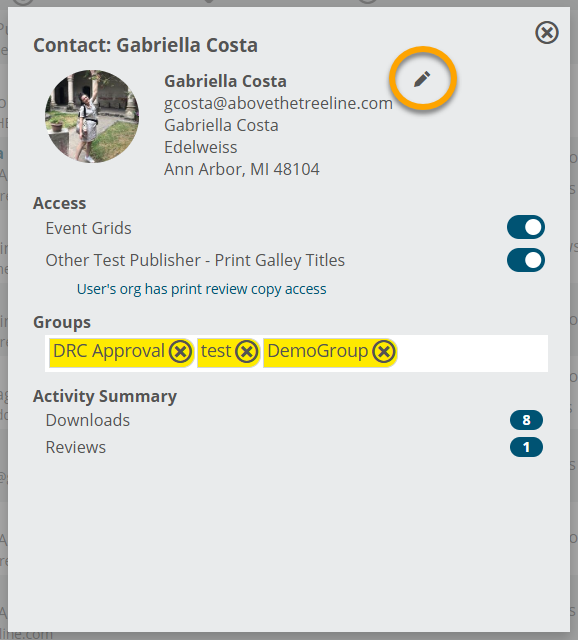
Task: Remove the DRC Approval group tag
Action: [x=180, y=351]
